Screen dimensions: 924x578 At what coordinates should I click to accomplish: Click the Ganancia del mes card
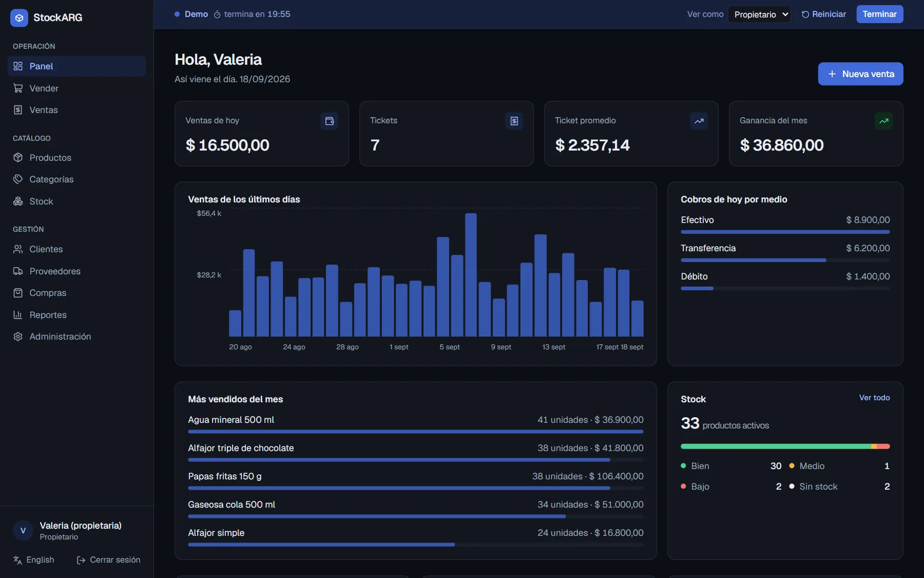tap(816, 134)
